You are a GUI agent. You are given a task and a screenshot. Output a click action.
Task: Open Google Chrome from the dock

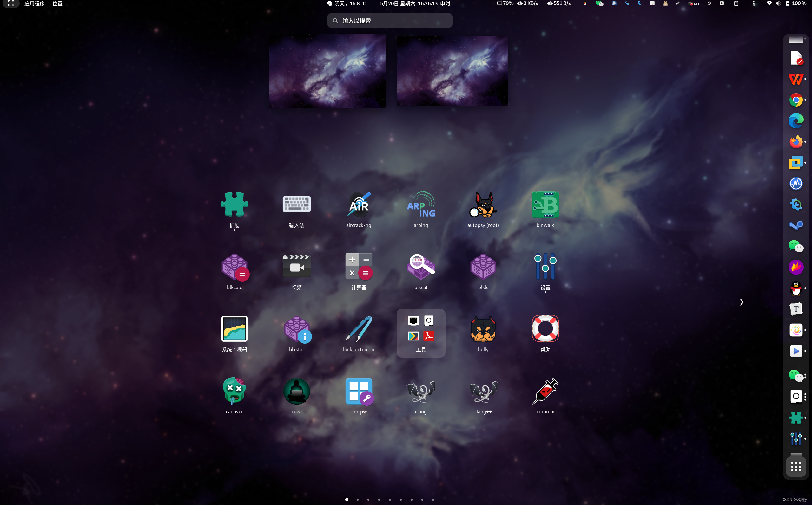pos(795,100)
